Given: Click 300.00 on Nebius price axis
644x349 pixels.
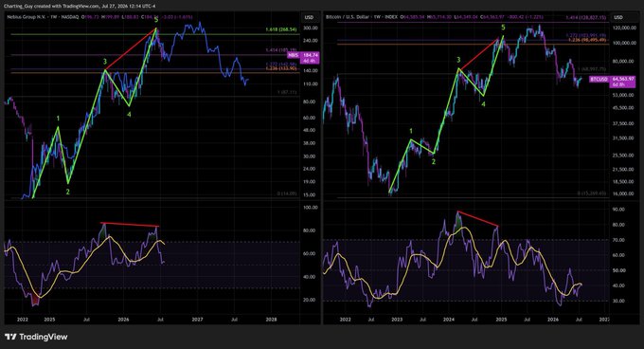Looking at the screenshot, I should coord(311,28).
